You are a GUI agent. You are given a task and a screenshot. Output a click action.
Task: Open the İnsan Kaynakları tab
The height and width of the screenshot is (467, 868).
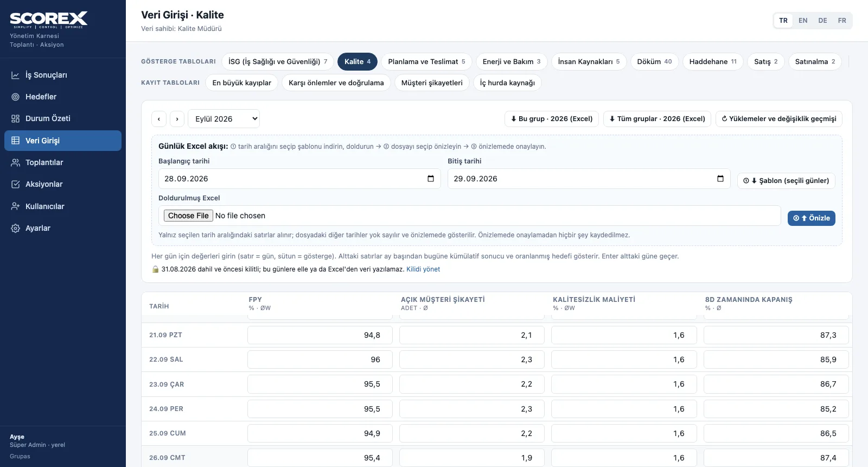coord(589,61)
